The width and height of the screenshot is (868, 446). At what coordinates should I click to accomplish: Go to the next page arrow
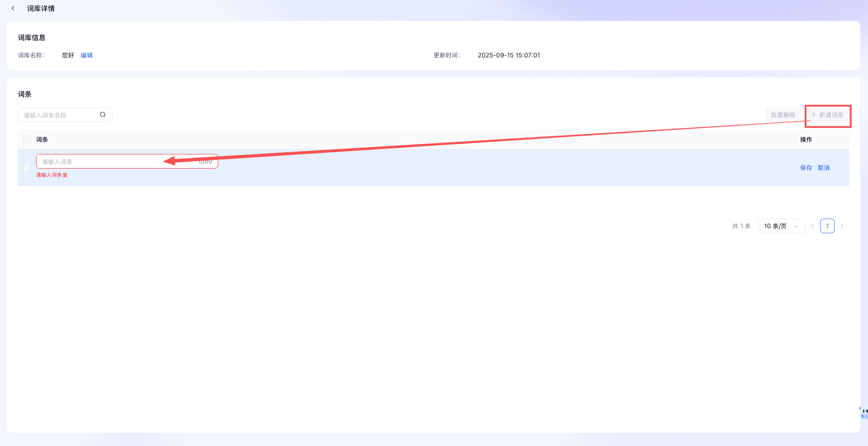(842, 226)
